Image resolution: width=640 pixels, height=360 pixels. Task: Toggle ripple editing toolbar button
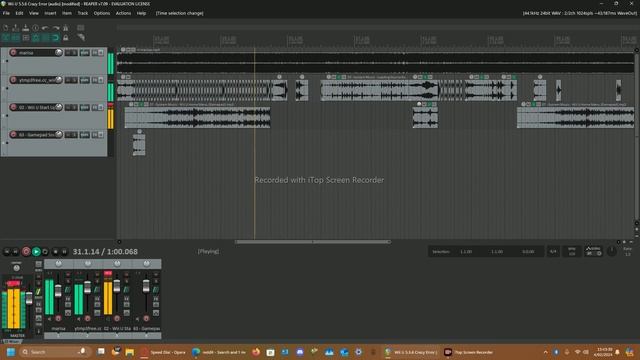(25, 38)
